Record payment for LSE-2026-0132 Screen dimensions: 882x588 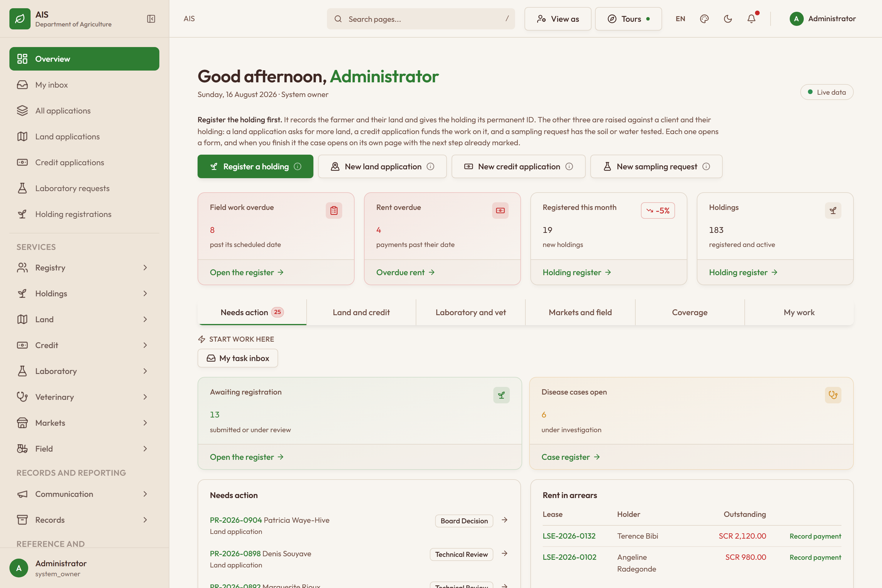[x=815, y=536]
